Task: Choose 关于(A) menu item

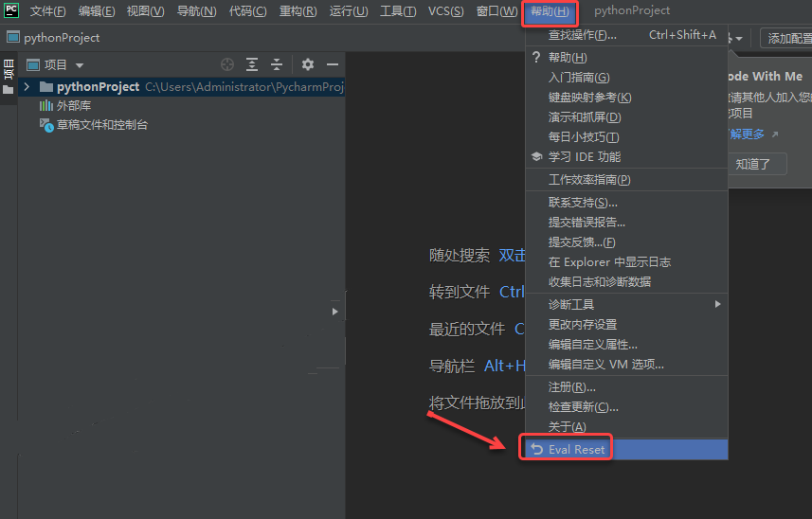Action: point(626,427)
